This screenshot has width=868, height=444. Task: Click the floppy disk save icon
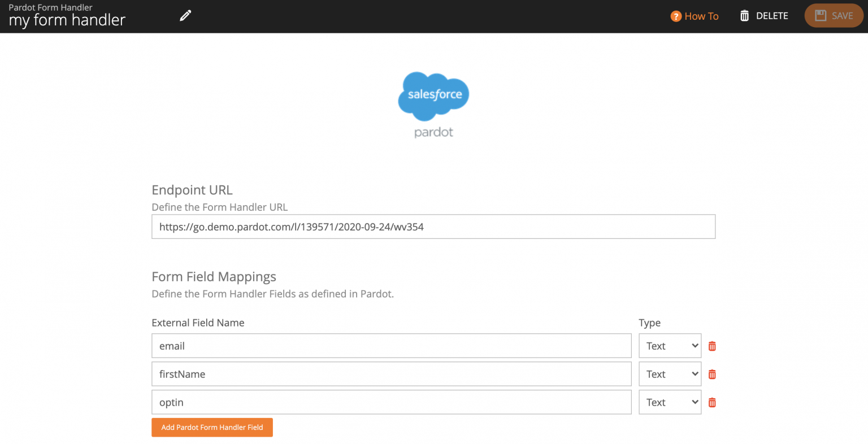tap(821, 15)
